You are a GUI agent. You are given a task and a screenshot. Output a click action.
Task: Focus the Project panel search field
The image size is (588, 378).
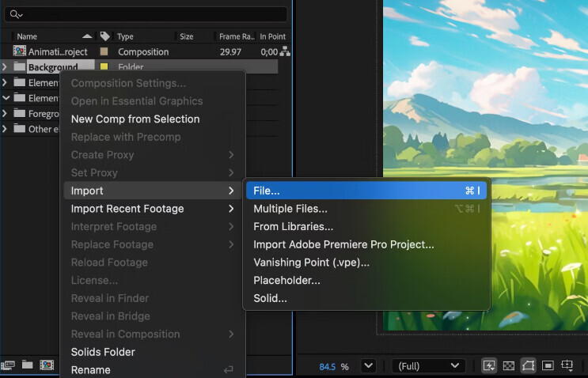click(x=146, y=14)
